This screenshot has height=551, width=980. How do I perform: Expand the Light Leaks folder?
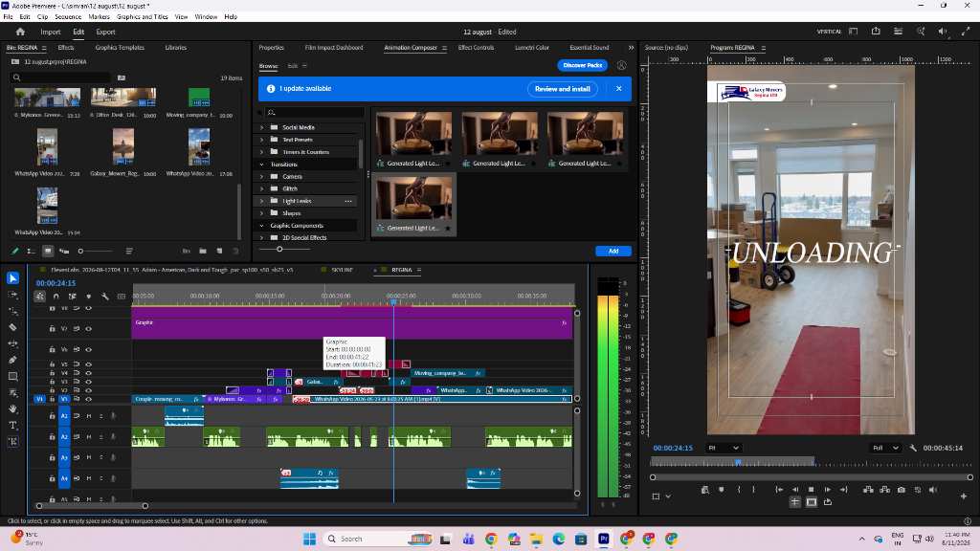pyautogui.click(x=262, y=201)
